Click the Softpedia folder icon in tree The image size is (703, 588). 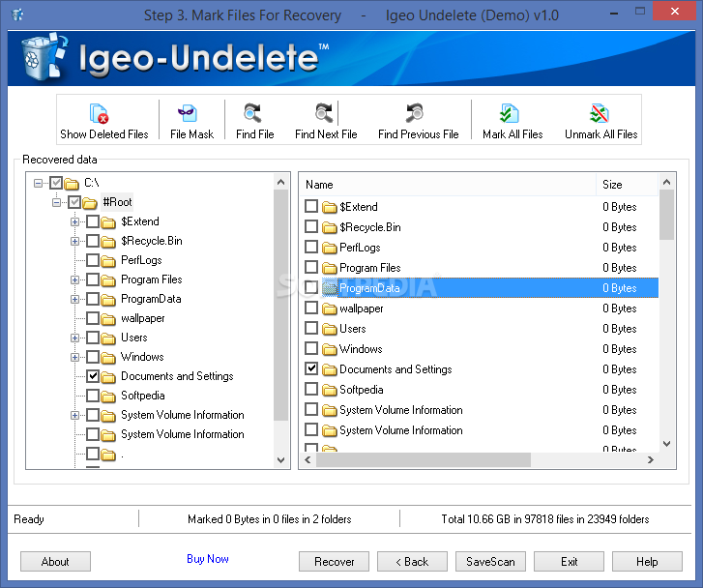click(108, 397)
